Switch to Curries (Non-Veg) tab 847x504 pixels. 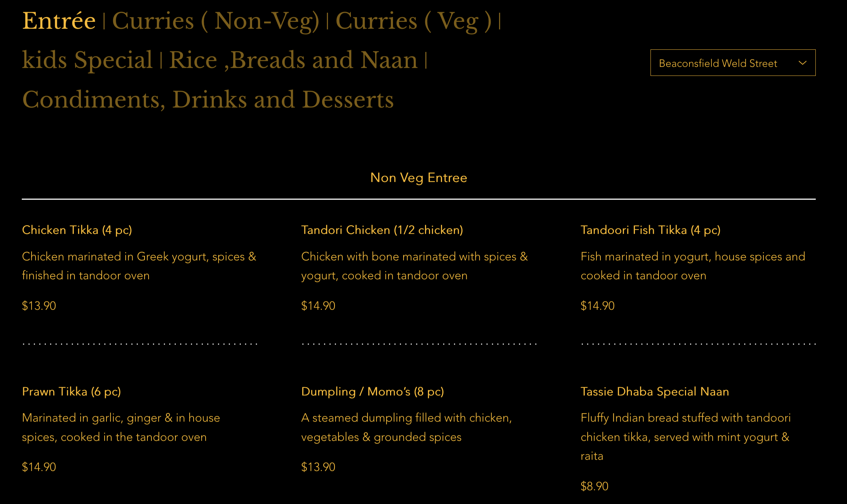215,21
